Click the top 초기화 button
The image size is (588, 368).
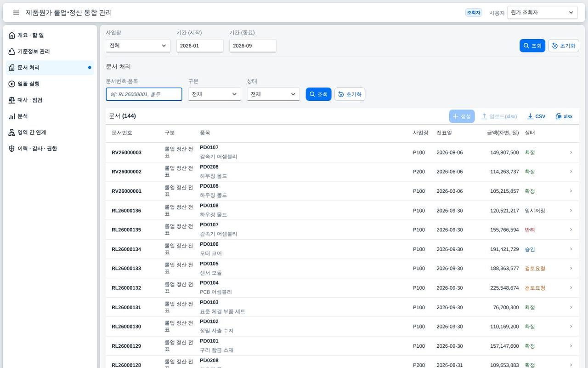564,46
